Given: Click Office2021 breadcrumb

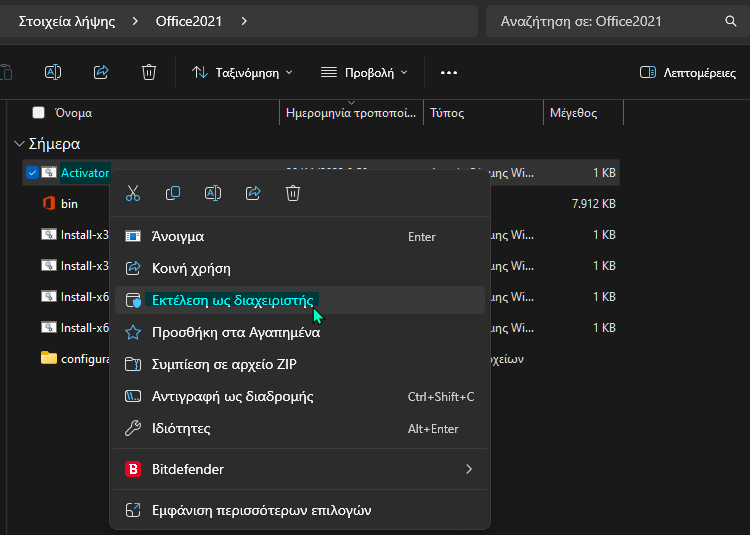Looking at the screenshot, I should click(189, 21).
